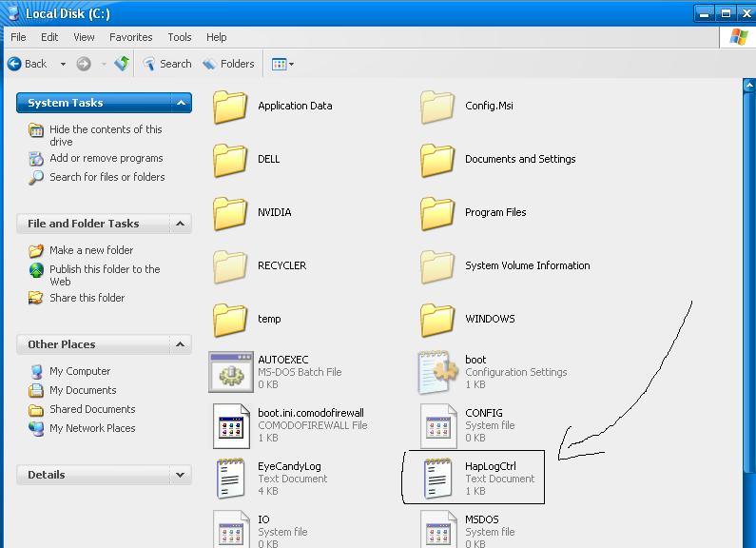Go to My Documents link
Image resolution: width=756 pixels, height=548 pixels.
(x=83, y=390)
